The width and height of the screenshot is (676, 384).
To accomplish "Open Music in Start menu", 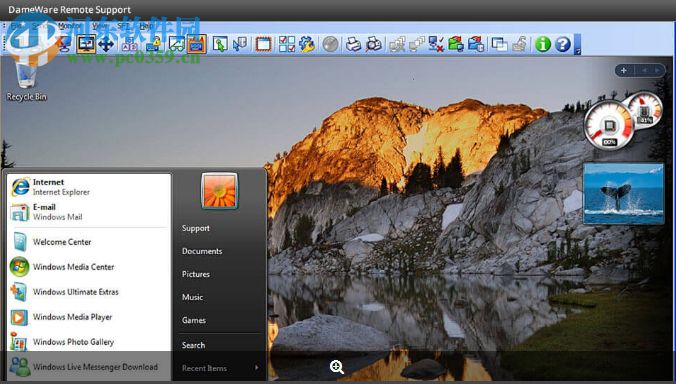I will tap(192, 297).
